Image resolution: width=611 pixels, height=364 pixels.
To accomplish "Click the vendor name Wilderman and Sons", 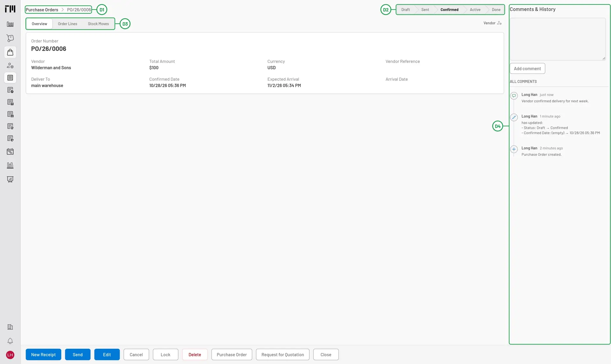I will [51, 68].
